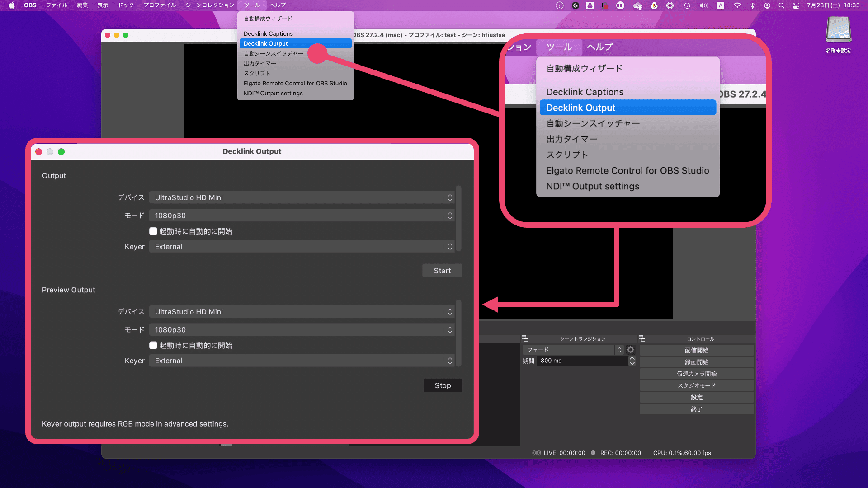This screenshot has height=488, width=868.
Task: Open the OBS application menu
Action: 30,5
